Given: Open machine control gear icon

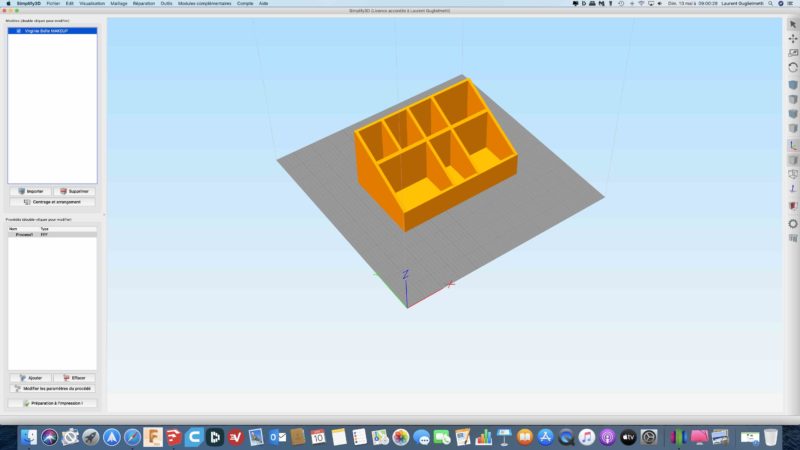Looking at the screenshot, I should (x=793, y=223).
